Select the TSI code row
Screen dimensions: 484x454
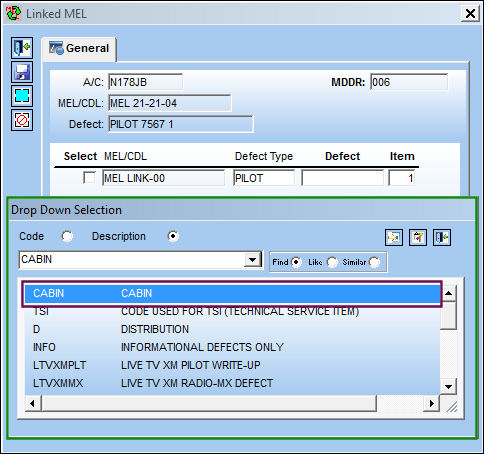point(232,312)
